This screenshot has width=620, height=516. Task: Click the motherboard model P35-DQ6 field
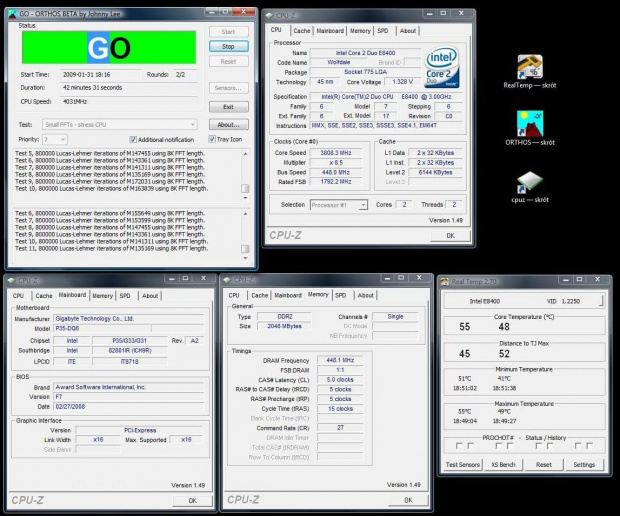[102, 328]
